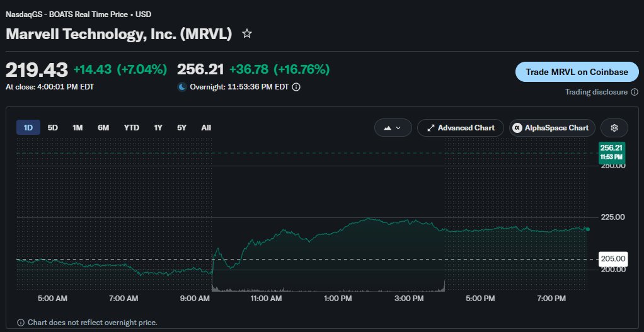Click the 205.00 previous close label
This screenshot has width=644, height=332.
click(612, 259)
